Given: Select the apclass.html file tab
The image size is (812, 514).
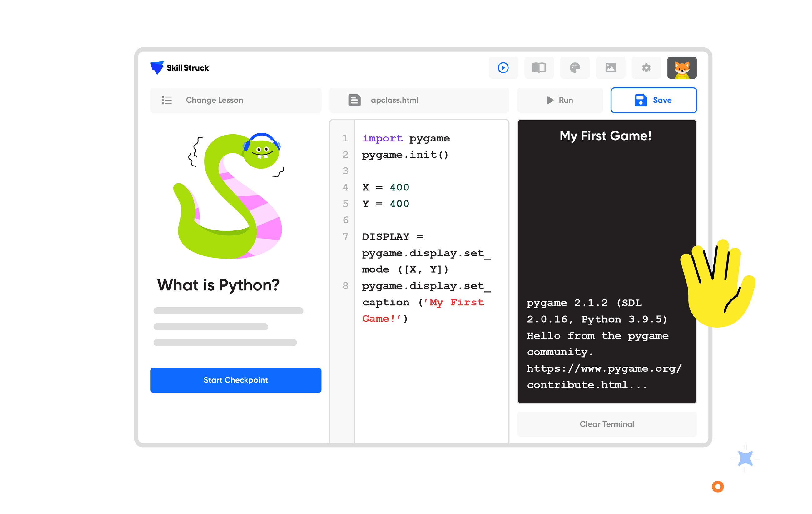Looking at the screenshot, I should point(418,100).
